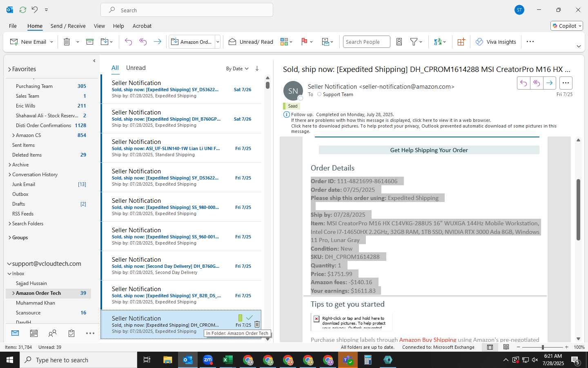
Task: Expand the Amazon CS folder
Action: click(x=13, y=135)
